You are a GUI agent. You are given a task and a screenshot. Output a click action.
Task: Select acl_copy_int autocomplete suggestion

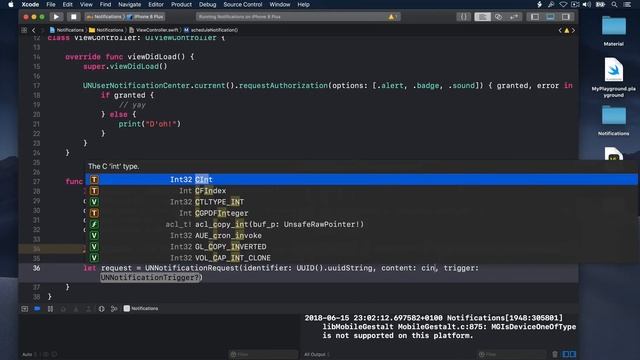(x=361, y=224)
